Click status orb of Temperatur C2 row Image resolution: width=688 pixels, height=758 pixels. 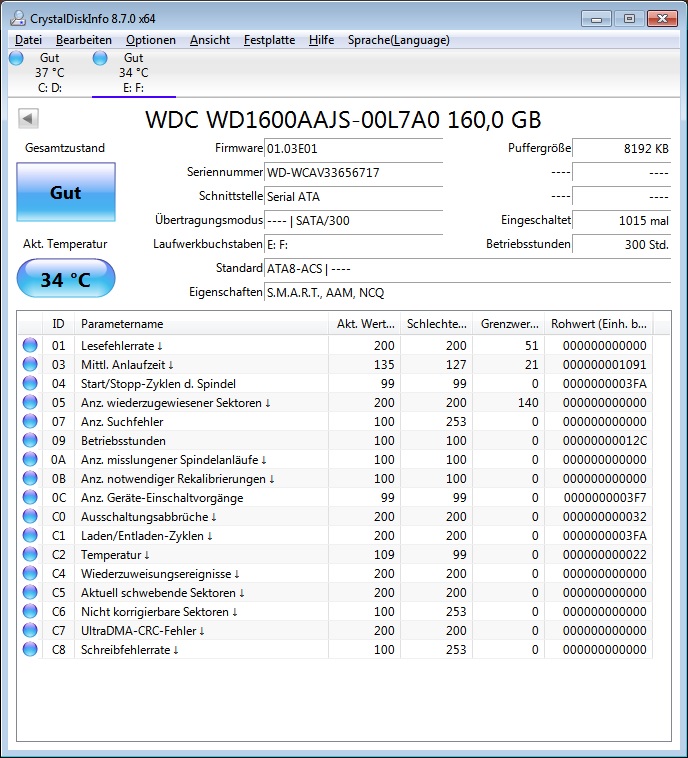pyautogui.click(x=30, y=554)
